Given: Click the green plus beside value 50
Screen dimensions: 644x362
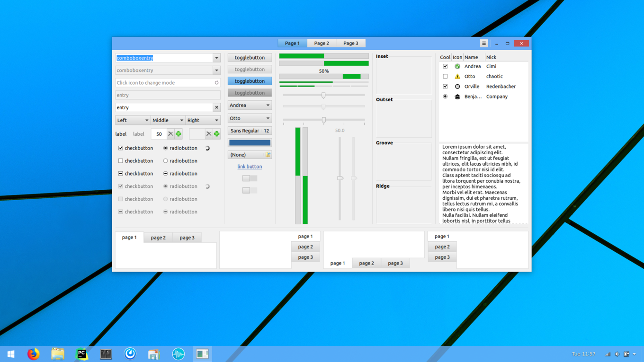Looking at the screenshot, I should (x=179, y=134).
